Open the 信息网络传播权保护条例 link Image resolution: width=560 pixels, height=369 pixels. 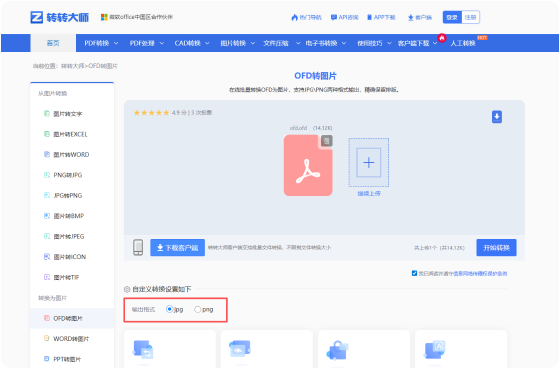pyautogui.click(x=480, y=274)
